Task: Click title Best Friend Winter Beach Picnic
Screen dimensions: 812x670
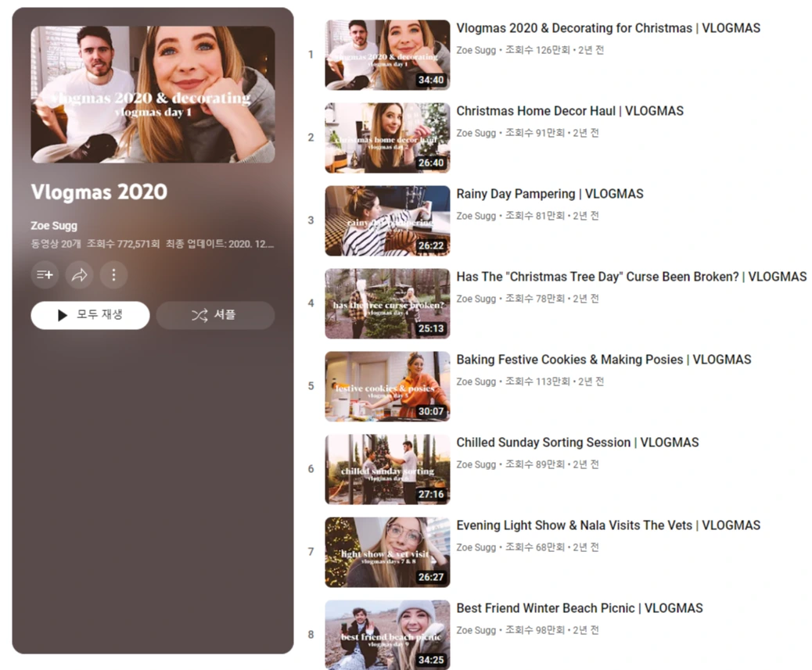Action: (580, 608)
